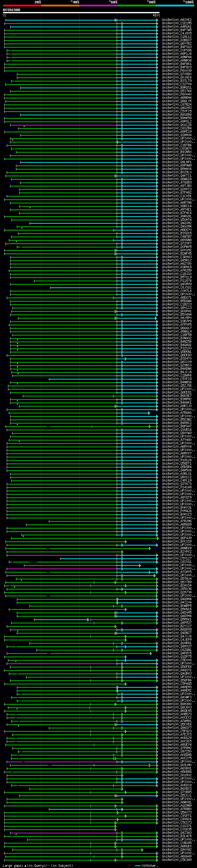197x868 pixels.
Task: Open hit UniRef100_B4FTW5
Action: [x=176, y=30]
